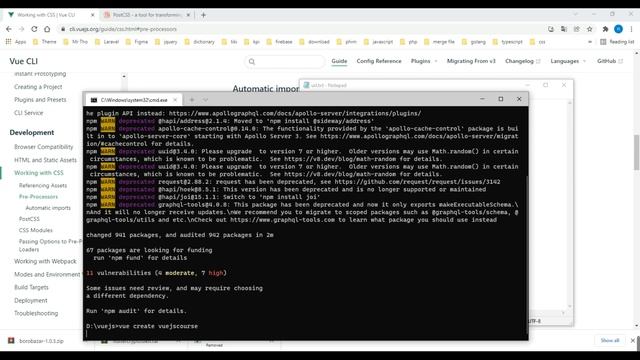Open the Figma bookmark folder

click(137, 42)
